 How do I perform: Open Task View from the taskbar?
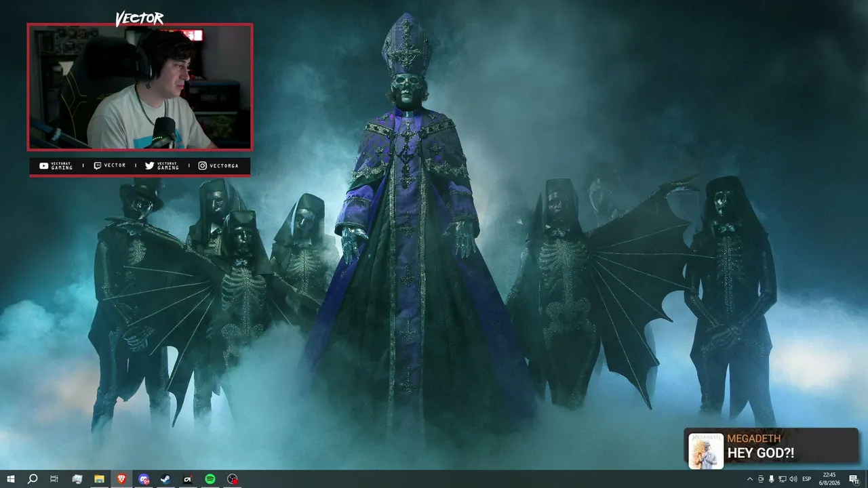(54, 479)
